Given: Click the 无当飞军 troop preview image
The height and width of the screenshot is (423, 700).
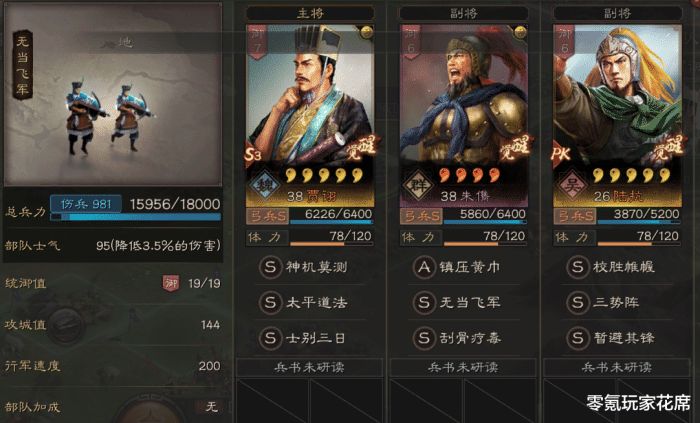Looking at the screenshot, I should 113,94.
